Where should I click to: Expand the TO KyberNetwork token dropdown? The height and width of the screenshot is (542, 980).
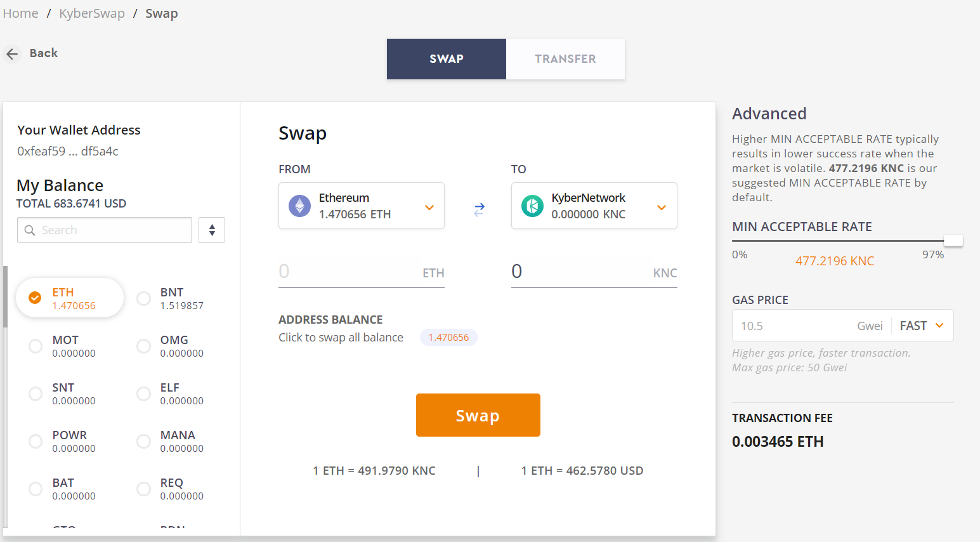pyautogui.click(x=594, y=206)
